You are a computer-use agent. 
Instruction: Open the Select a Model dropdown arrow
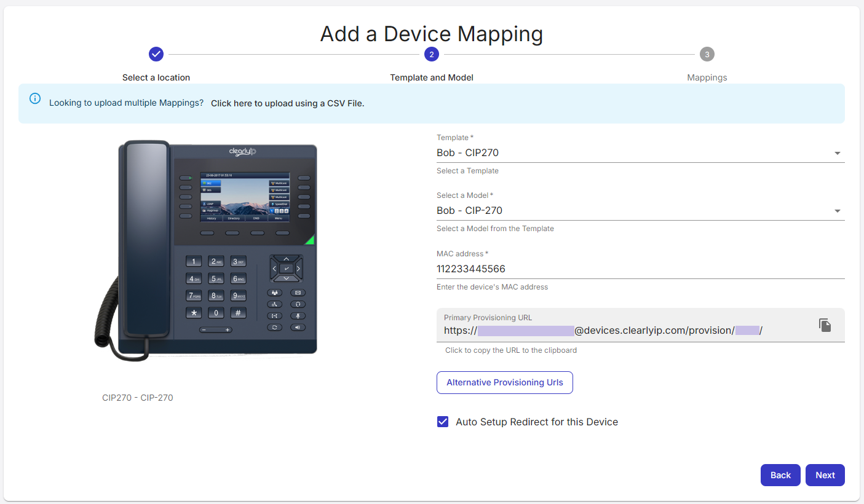[838, 211]
